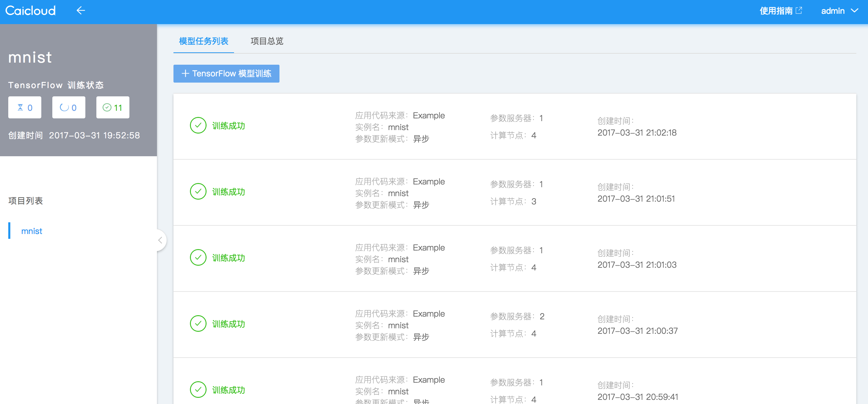
Task: Click the running spinner status counter
Action: point(68,108)
